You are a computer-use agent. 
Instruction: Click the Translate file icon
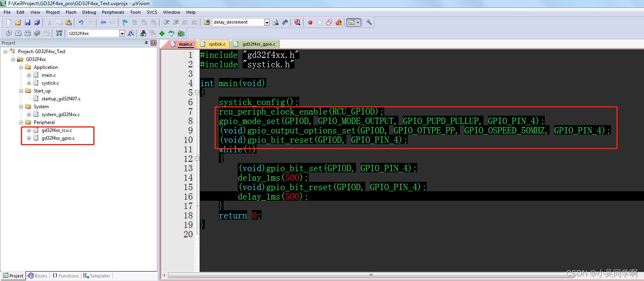pyautogui.click(x=9, y=33)
